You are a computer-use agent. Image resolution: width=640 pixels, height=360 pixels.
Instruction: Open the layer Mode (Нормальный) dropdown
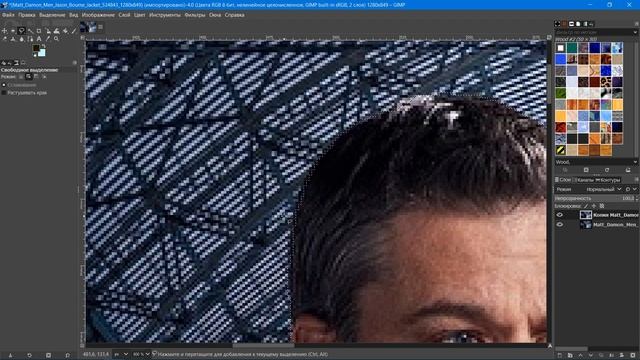[x=602, y=189]
